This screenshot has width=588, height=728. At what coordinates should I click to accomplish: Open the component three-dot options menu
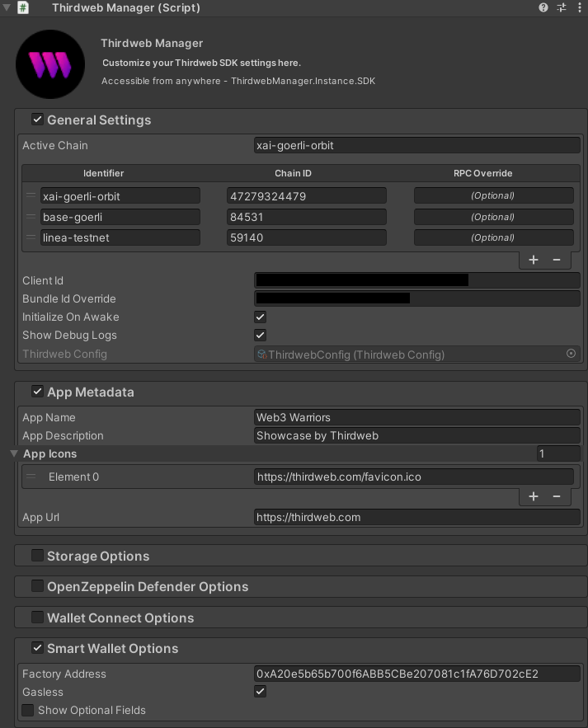point(580,7)
